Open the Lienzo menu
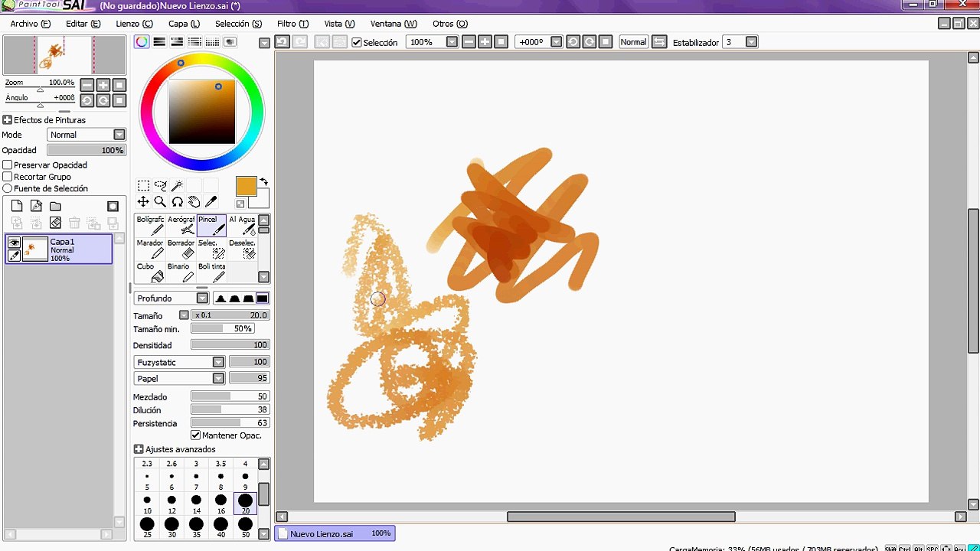 [134, 24]
